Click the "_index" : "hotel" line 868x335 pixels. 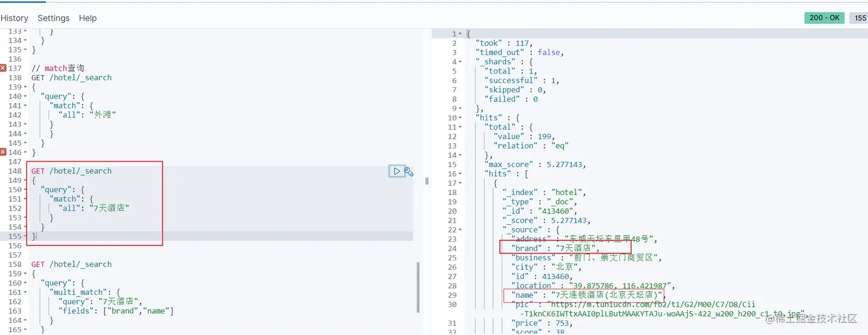pyautogui.click(x=544, y=192)
